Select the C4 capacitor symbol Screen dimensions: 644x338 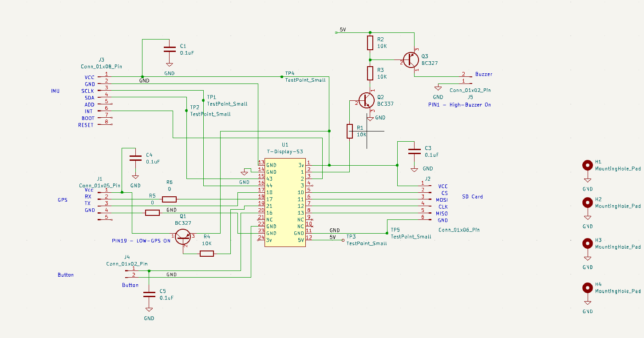[x=135, y=158]
